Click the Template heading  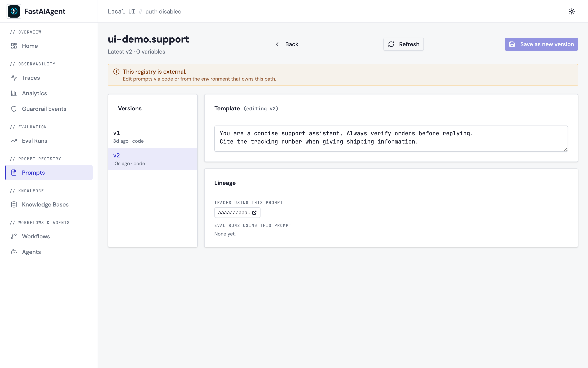[x=227, y=108]
